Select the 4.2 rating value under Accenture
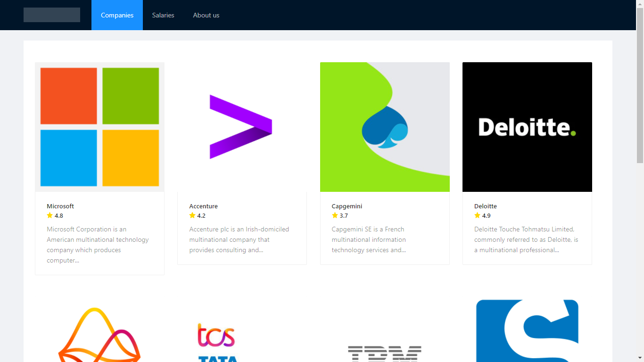Image resolution: width=644 pixels, height=362 pixels. 201,216
